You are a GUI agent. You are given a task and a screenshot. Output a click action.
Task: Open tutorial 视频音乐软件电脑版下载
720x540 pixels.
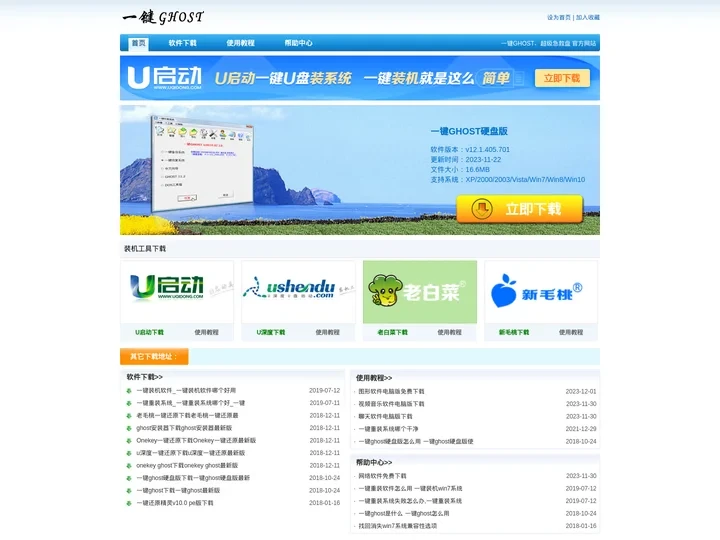click(391, 404)
